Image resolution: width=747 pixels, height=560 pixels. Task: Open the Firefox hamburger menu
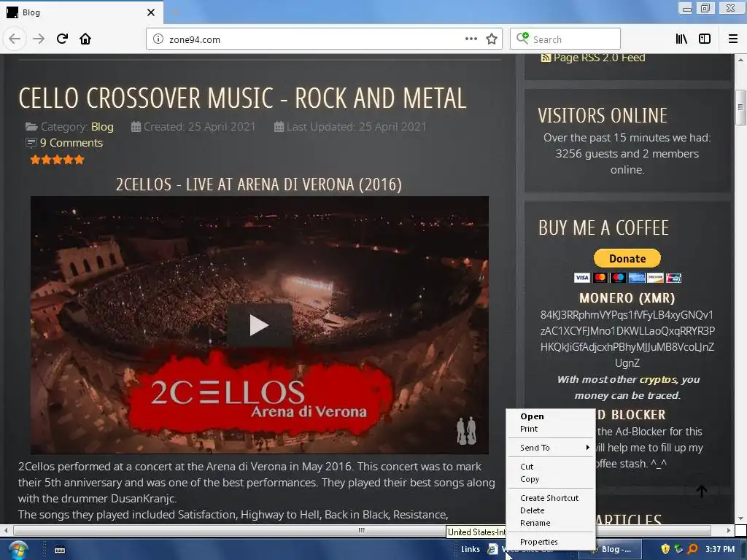733,39
